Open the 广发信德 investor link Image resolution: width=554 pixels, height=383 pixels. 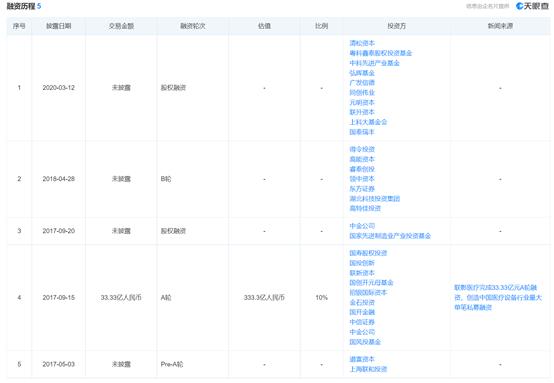point(362,83)
